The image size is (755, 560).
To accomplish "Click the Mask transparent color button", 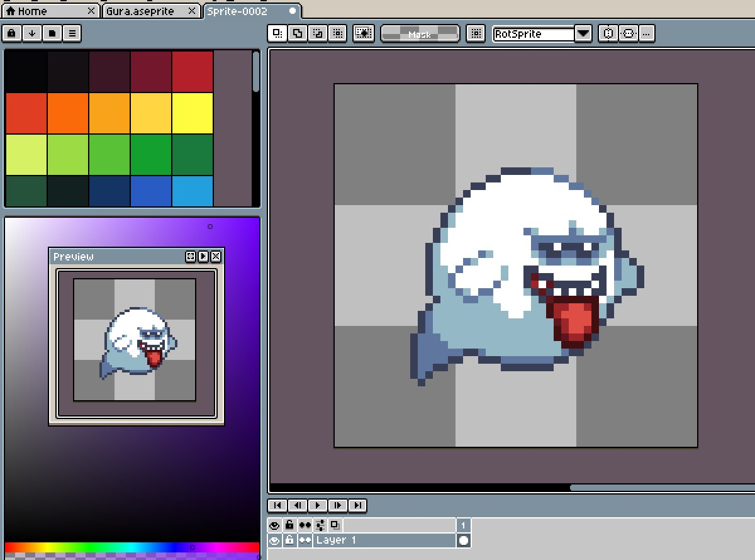I will (420, 33).
